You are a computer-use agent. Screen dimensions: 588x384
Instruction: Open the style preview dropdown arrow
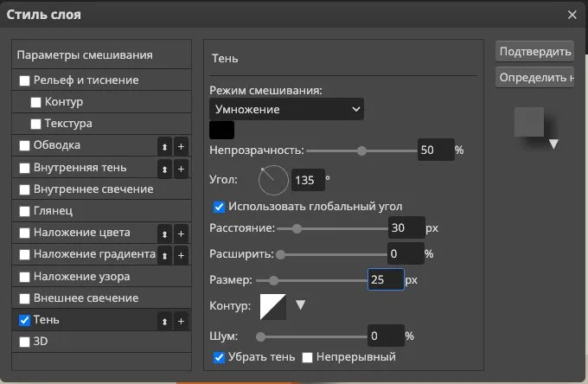[x=554, y=144]
